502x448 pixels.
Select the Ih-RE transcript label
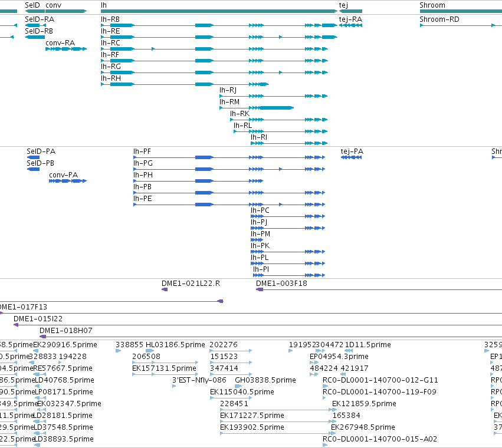click(110, 31)
